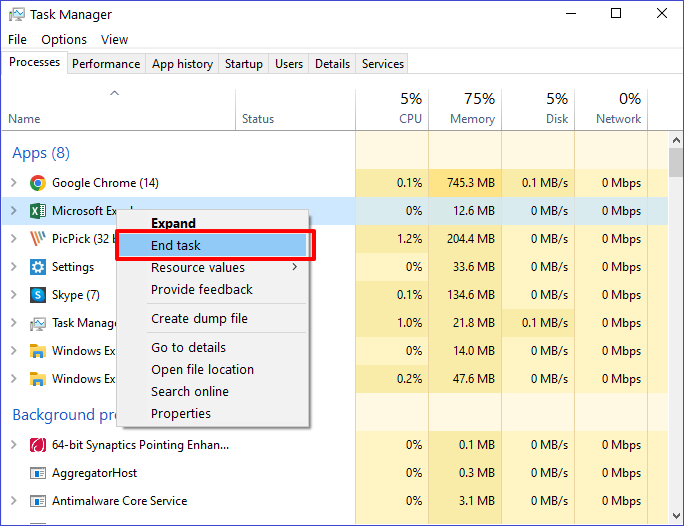This screenshot has height=526, width=684.
Task: Click the Apps (8) group heading
Action: (41, 153)
